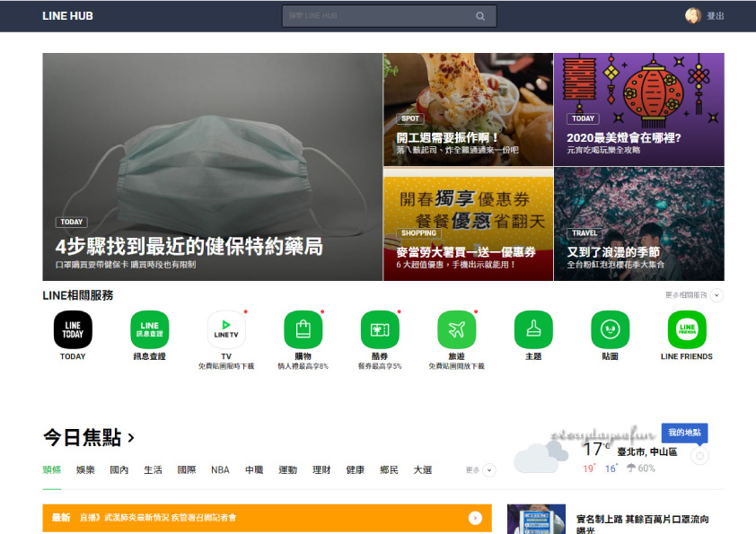Select the NBA tab

pos(220,470)
